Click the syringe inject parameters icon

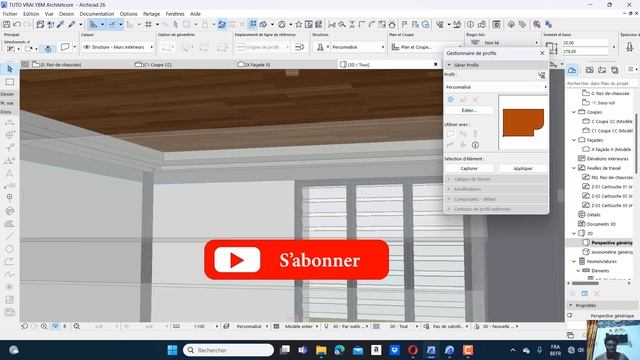pos(71,24)
